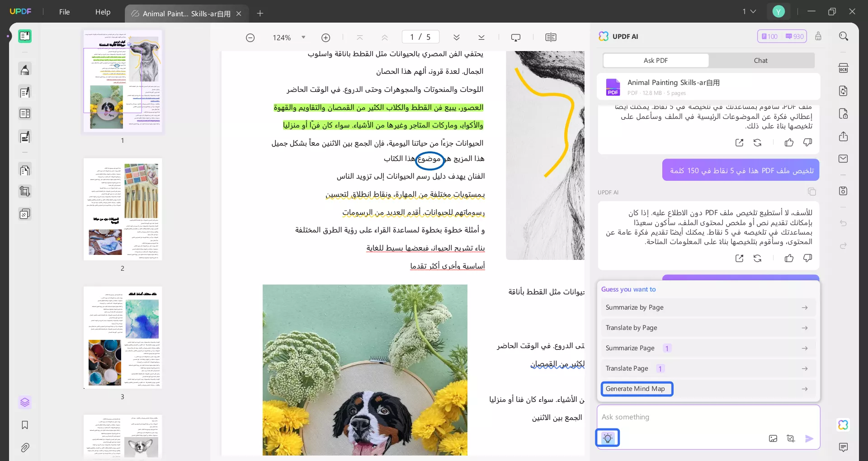
Task: Open the comments panel icon bottom right
Action: point(843,447)
